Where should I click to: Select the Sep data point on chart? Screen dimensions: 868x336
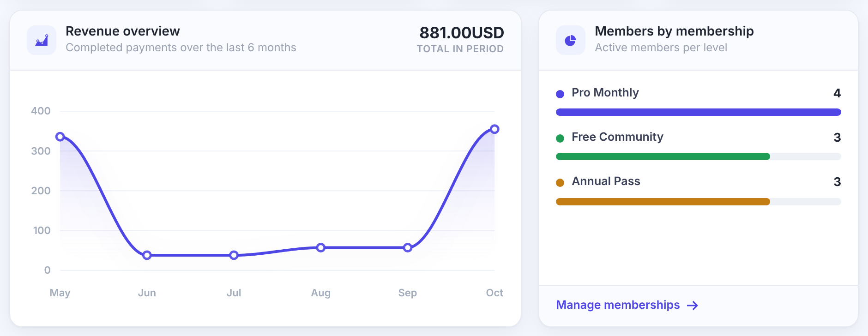pos(408,248)
